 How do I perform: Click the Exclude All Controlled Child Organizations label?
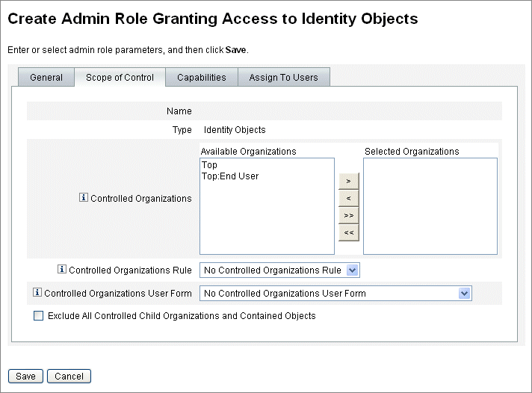tap(182, 316)
